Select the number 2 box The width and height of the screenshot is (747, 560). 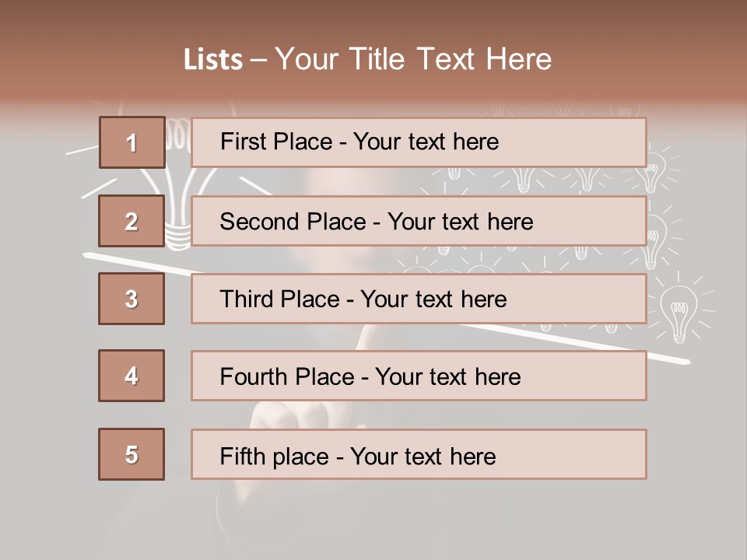132,221
